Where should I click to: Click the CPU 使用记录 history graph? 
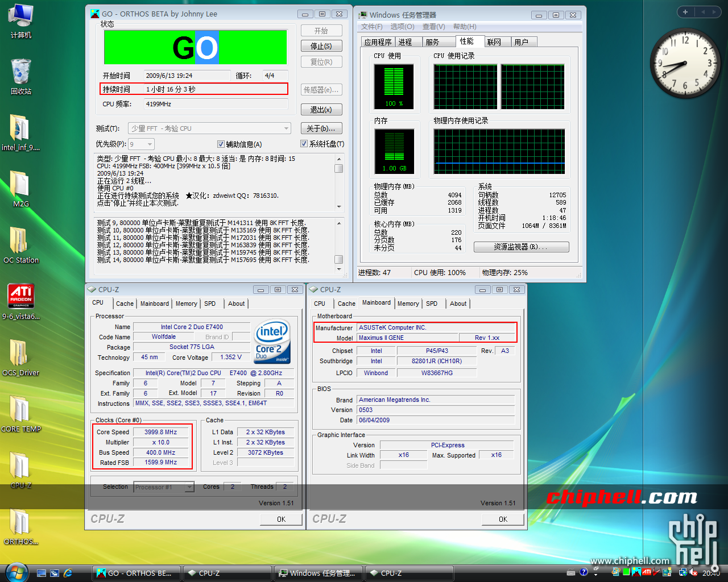point(499,86)
